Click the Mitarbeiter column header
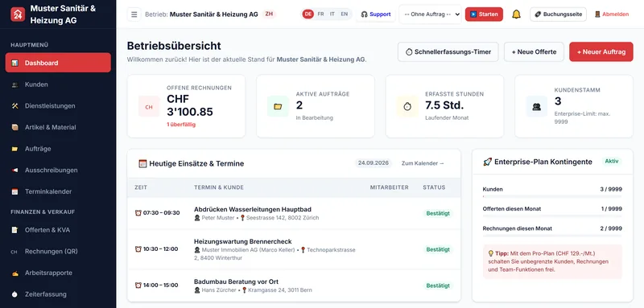This screenshot has width=644, height=308. (389, 187)
